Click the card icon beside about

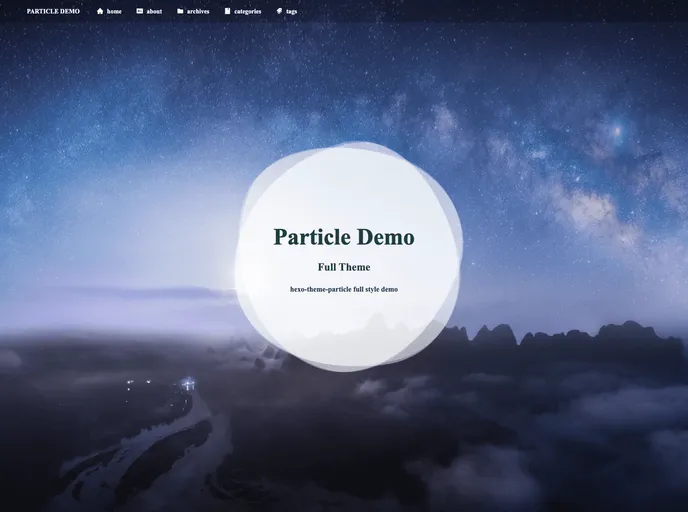(140, 11)
